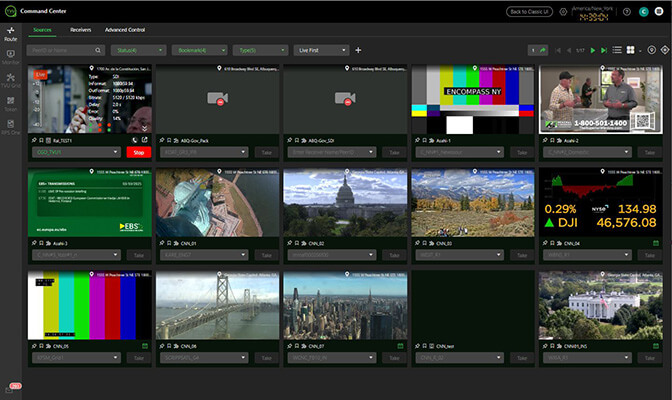Image resolution: width=672 pixels, height=400 pixels.
Task: Bookmark the ABQ-Gov_Pack source
Action: tap(169, 140)
